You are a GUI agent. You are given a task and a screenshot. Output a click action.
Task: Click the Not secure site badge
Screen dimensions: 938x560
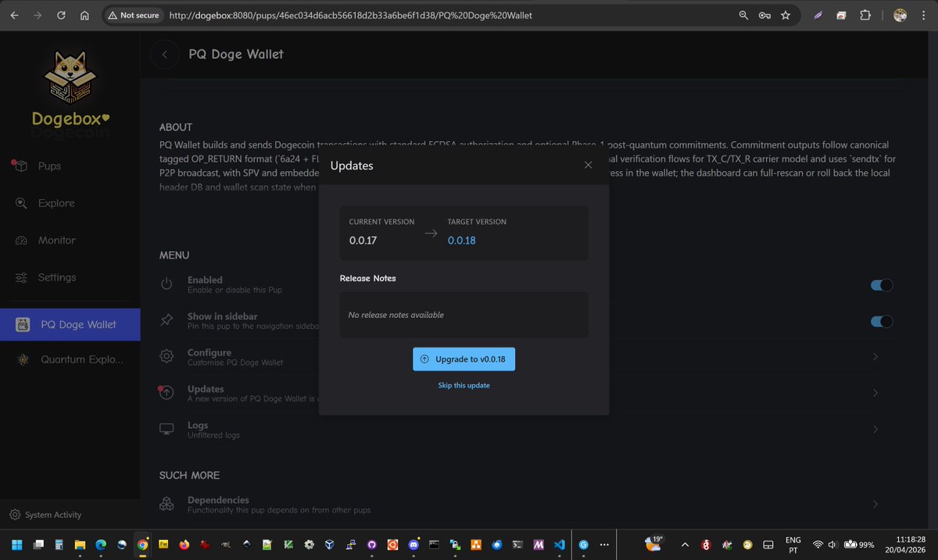tap(133, 15)
